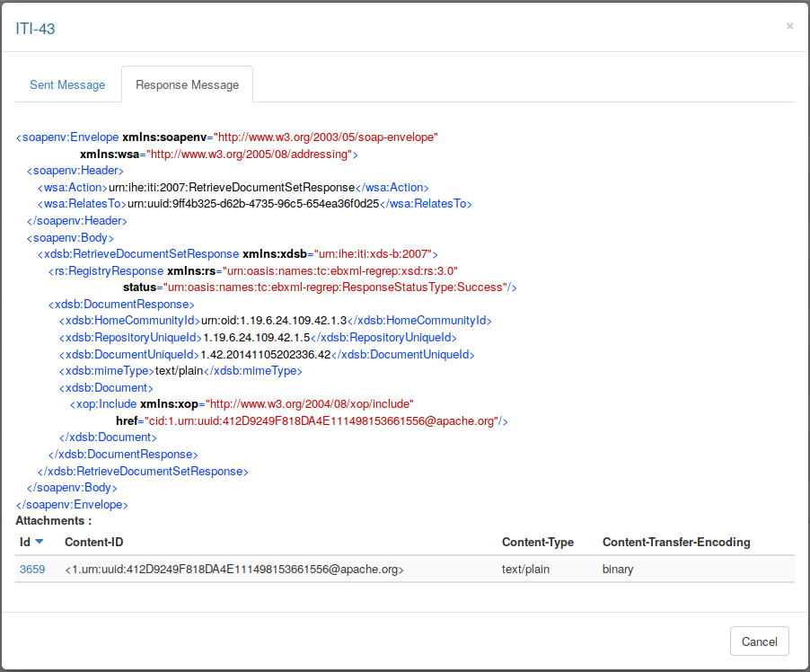Click the text/plain cell in attachments table
This screenshot has height=672, width=810.
(525, 569)
